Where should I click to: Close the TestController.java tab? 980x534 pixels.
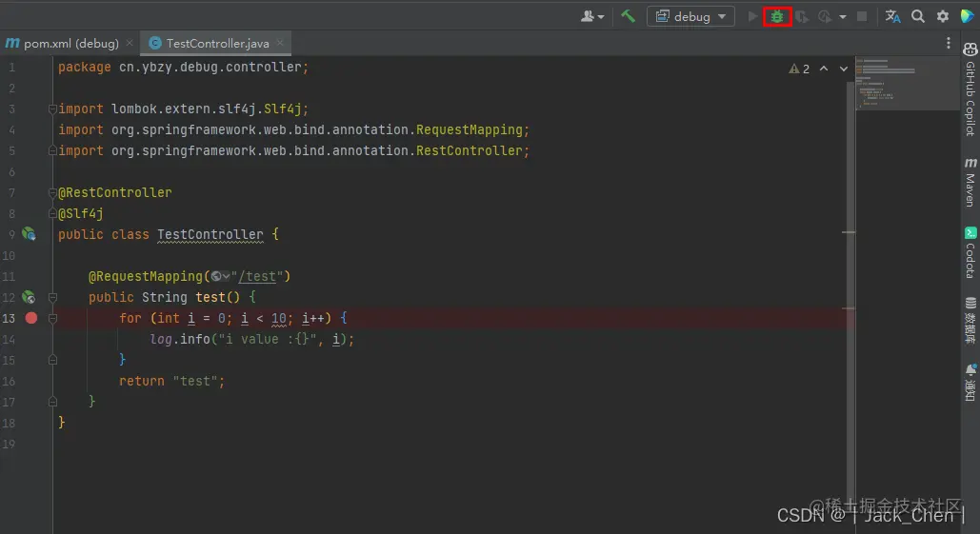click(x=280, y=43)
